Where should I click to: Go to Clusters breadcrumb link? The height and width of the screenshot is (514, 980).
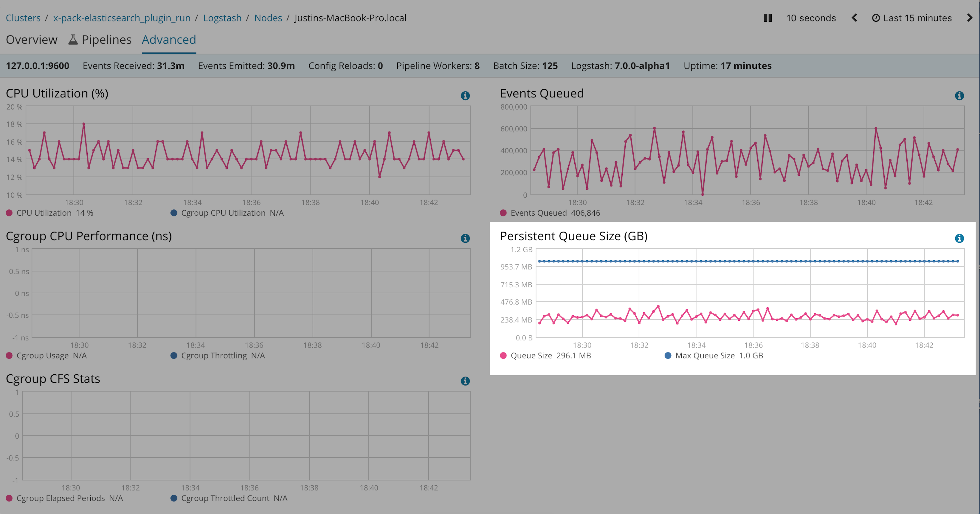pos(23,18)
